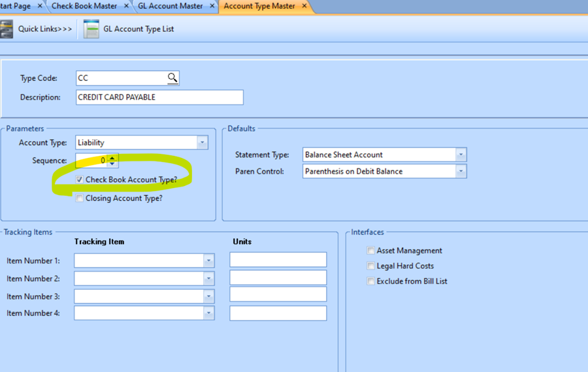Increase the Sequence value with up arrow

112,157
